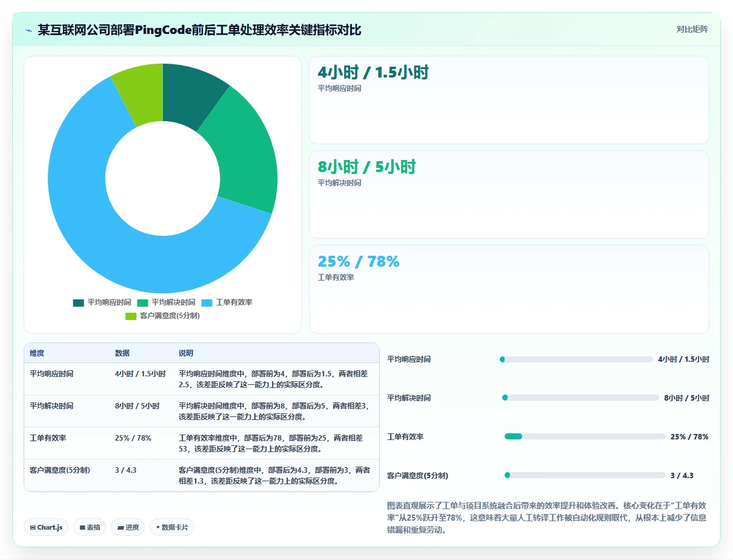This screenshot has width=733, height=560.
Task: Click table cell 8小时 / 5小时
Action: point(137,406)
